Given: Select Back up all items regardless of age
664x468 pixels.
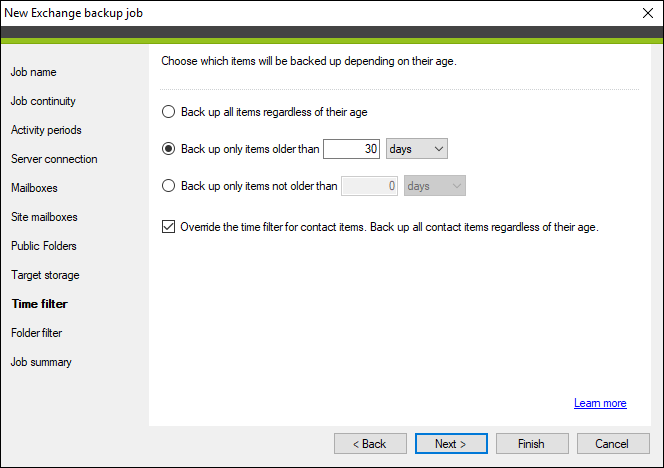Looking at the screenshot, I should coord(169,112).
